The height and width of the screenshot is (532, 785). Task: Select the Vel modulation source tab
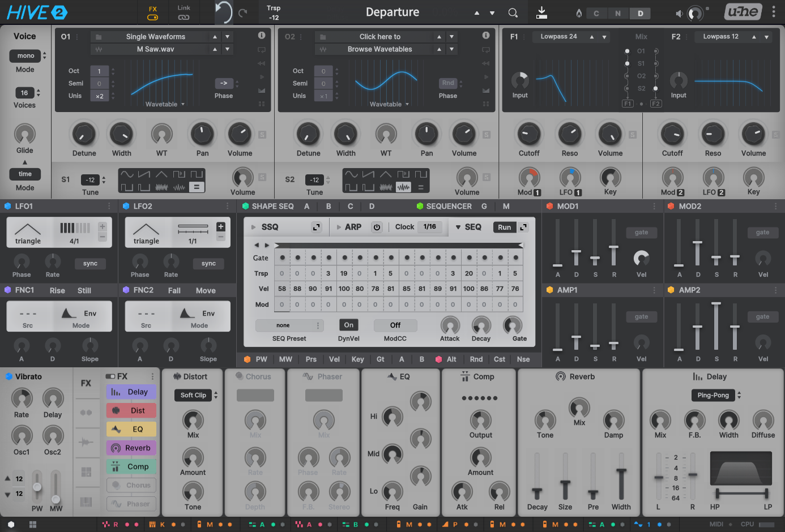coord(335,359)
